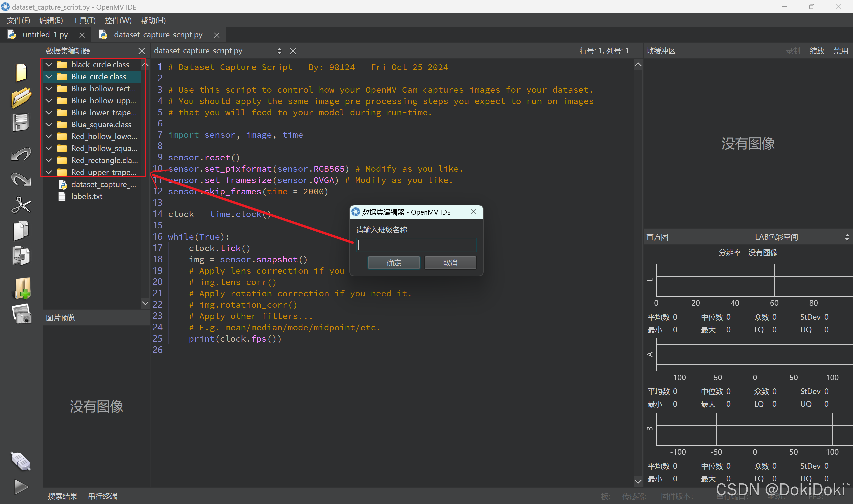This screenshot has height=504, width=853.
Task: Click the class name input field
Action: (416, 245)
